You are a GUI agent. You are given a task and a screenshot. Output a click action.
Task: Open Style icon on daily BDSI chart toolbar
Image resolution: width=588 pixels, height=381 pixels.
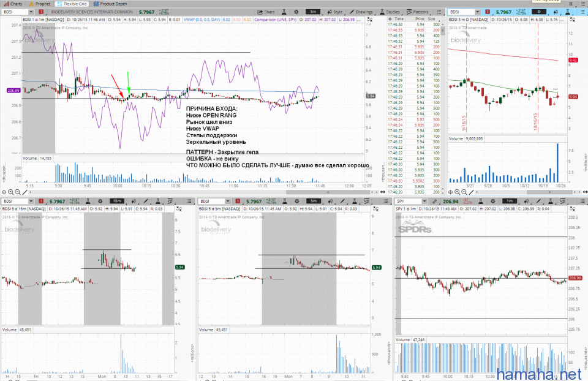pos(556,12)
